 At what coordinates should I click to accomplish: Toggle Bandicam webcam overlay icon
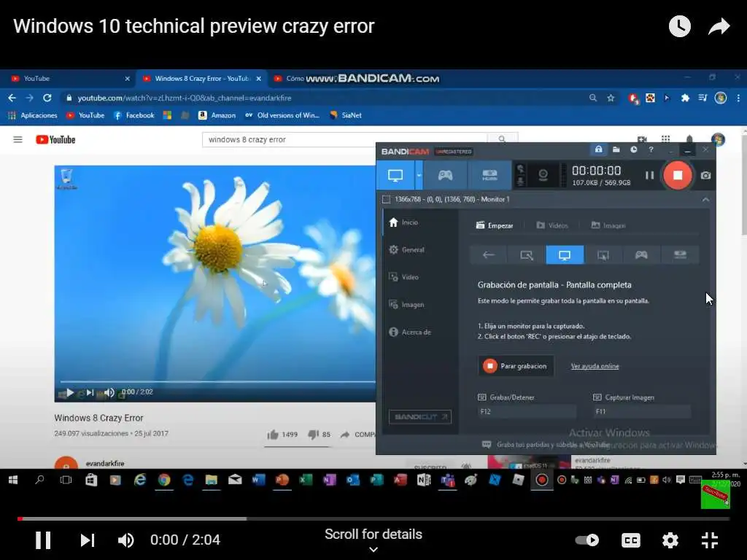coord(543,175)
